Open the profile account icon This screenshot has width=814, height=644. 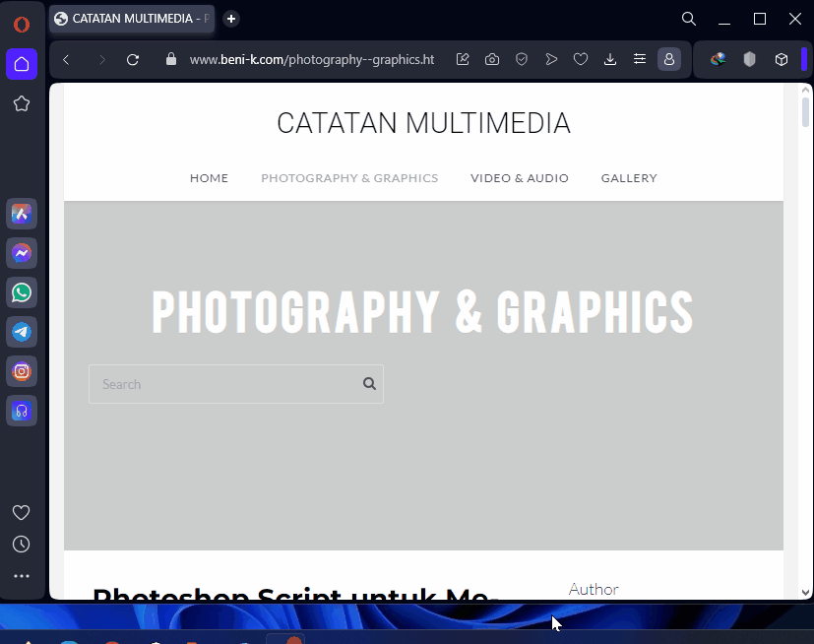coord(669,59)
